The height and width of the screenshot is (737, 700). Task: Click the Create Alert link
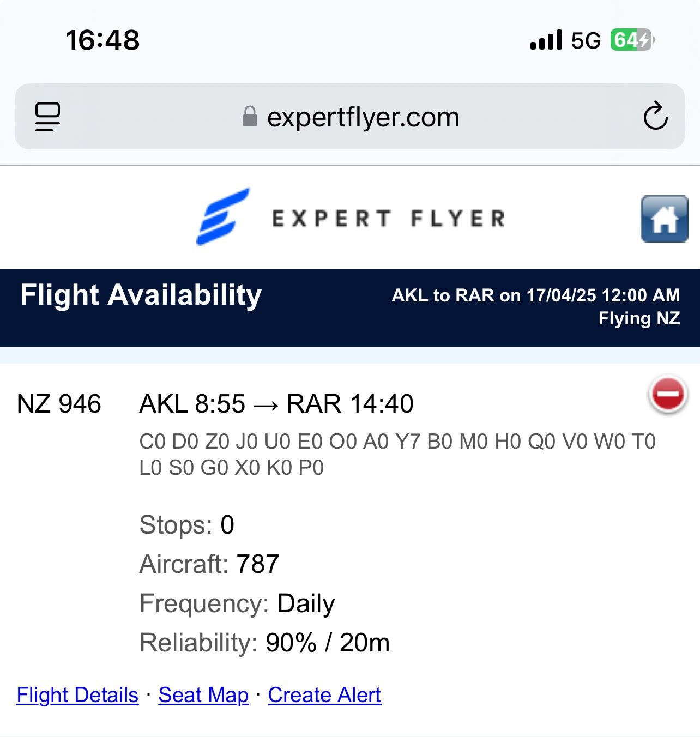click(x=324, y=695)
